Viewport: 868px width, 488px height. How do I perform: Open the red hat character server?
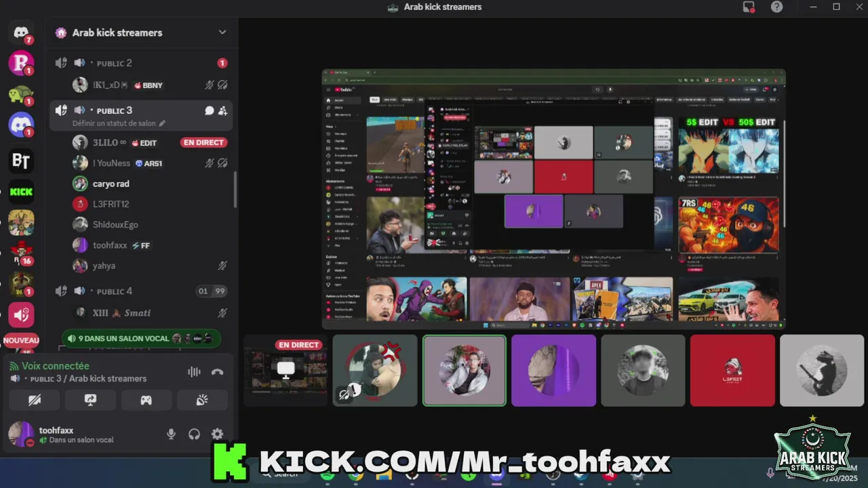click(x=21, y=252)
